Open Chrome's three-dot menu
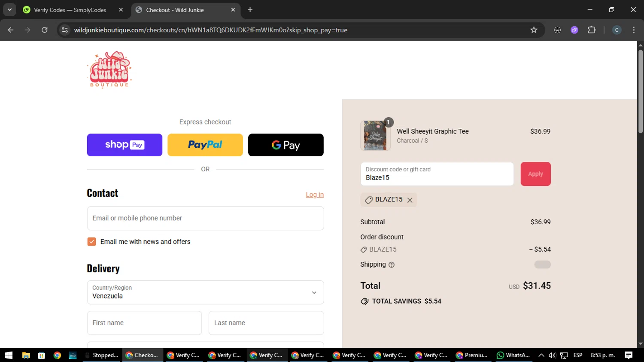Screen dimensions: 644x362 (634, 30)
